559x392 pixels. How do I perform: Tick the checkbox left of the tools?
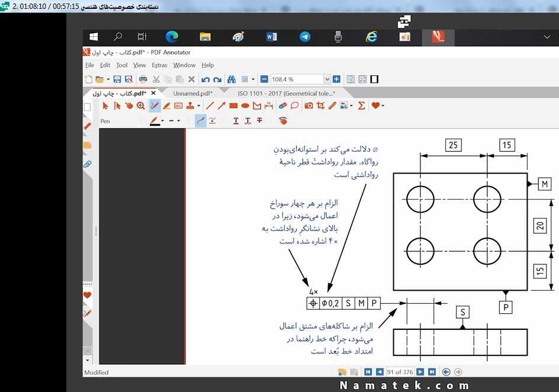click(x=87, y=107)
